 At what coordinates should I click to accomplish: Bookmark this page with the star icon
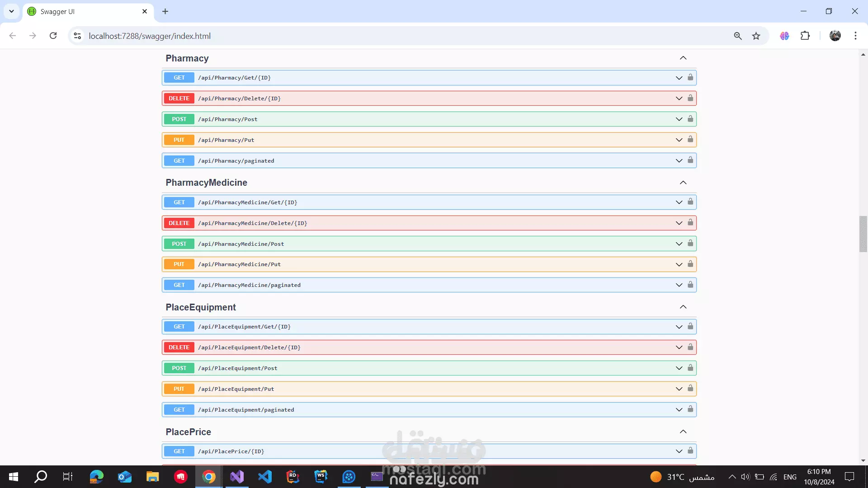click(x=756, y=36)
